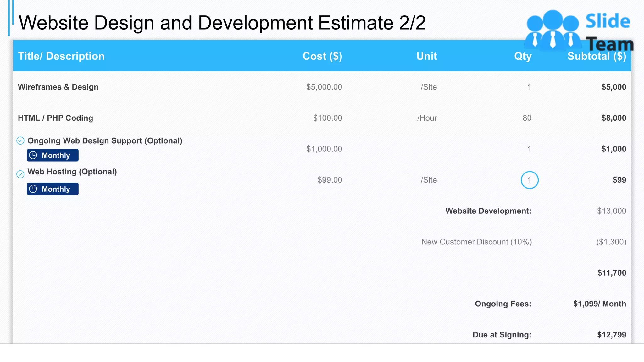Click the $100.00 cost cell
The image size is (644, 362).
pyautogui.click(x=328, y=118)
